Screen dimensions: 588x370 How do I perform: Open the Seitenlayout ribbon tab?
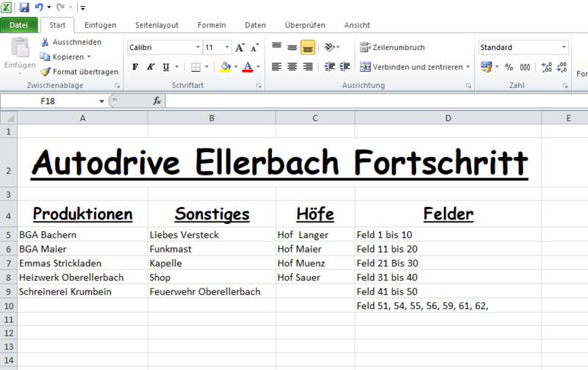point(157,25)
